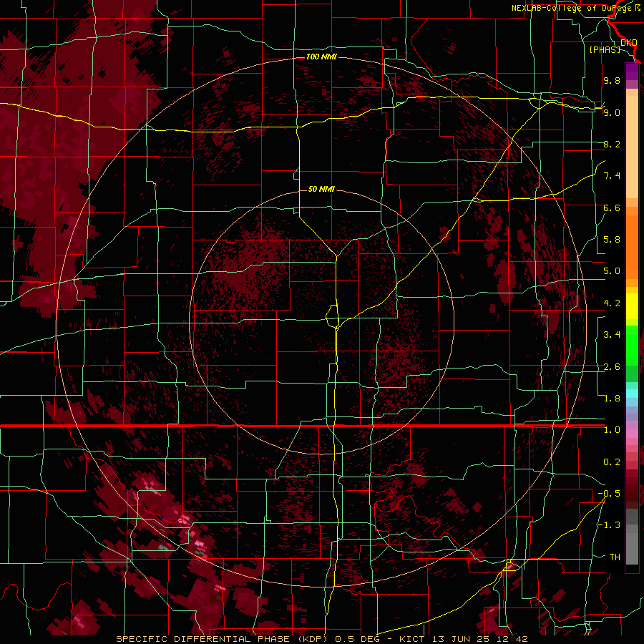The height and width of the screenshot is (644, 644).
Task: Click the 9.0 value on the color scale
Action: 612,112
